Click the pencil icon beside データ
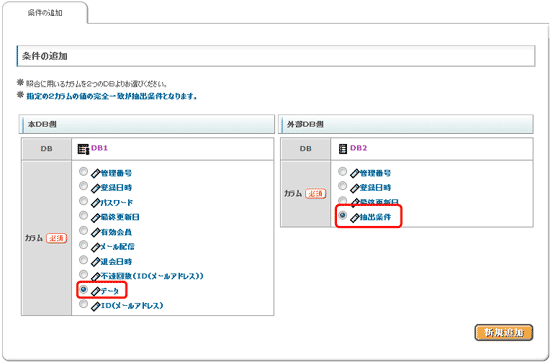The image size is (550, 362). click(x=95, y=291)
